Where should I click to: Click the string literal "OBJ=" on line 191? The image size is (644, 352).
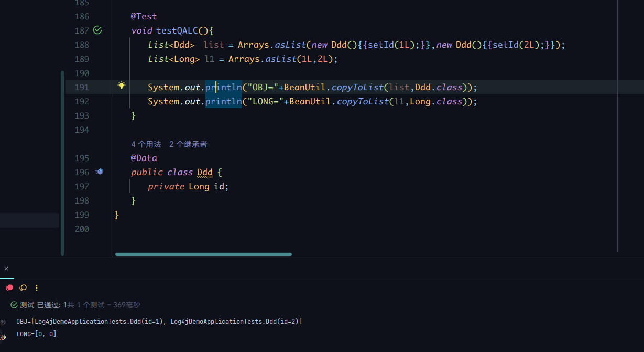pyautogui.click(x=263, y=87)
